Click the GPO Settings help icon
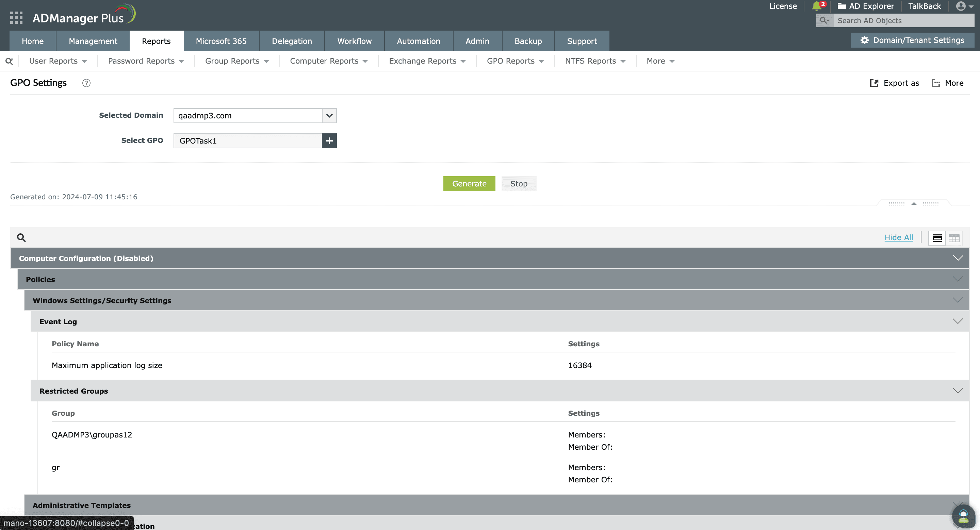The width and height of the screenshot is (980, 530). coord(86,83)
